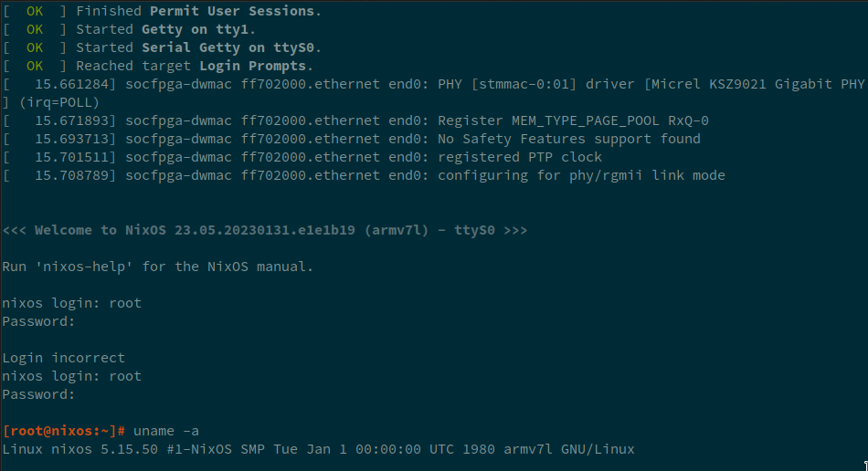Click the 'Started Getty on tty1' line
868x471 pixels.
pyautogui.click(x=166, y=29)
